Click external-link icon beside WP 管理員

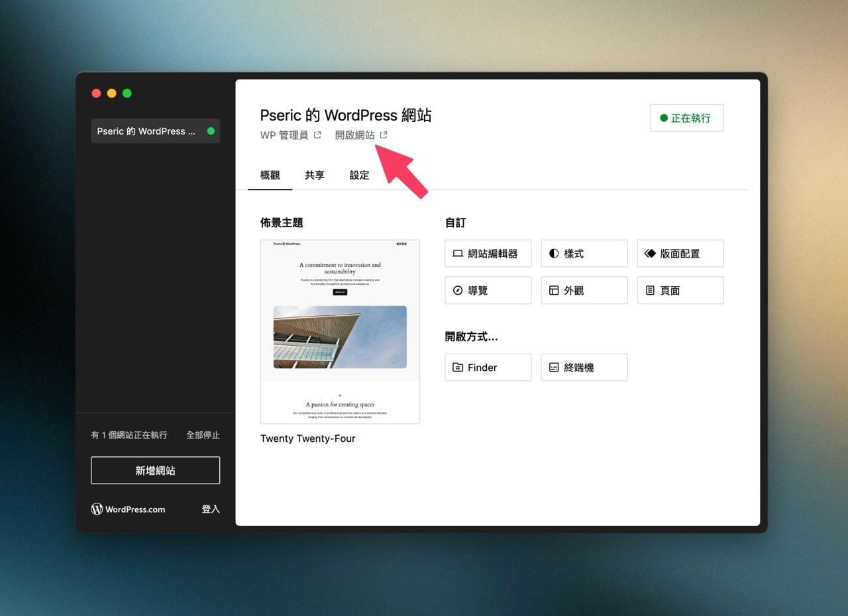click(317, 135)
